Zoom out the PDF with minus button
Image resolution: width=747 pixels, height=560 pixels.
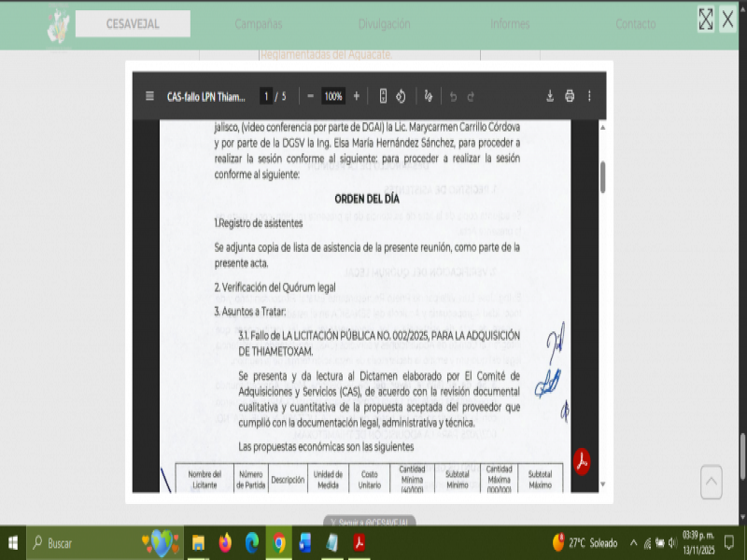pyautogui.click(x=310, y=96)
